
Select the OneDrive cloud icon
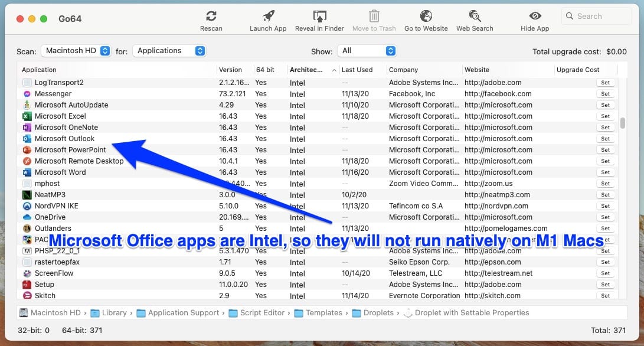point(27,217)
